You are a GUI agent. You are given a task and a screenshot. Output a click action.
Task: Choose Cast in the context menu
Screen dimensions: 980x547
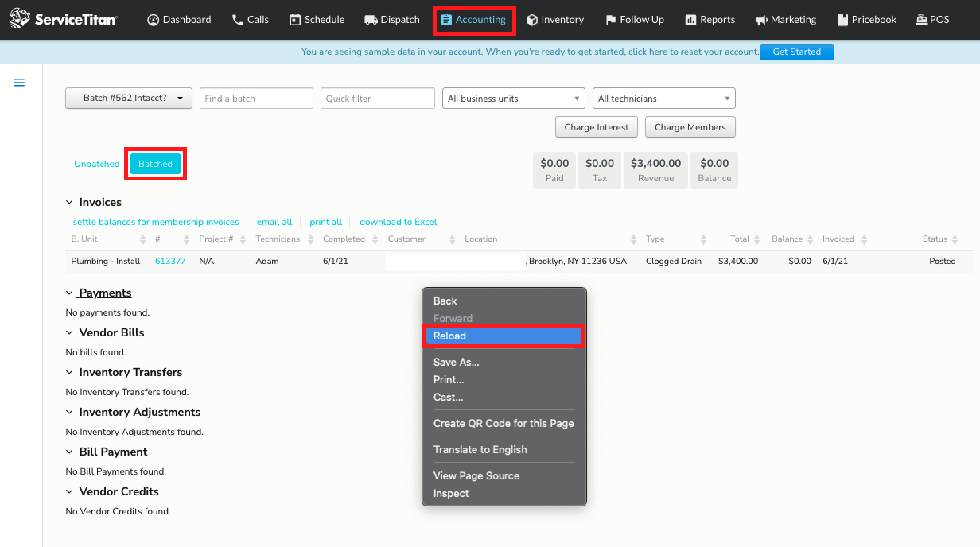coord(504,397)
